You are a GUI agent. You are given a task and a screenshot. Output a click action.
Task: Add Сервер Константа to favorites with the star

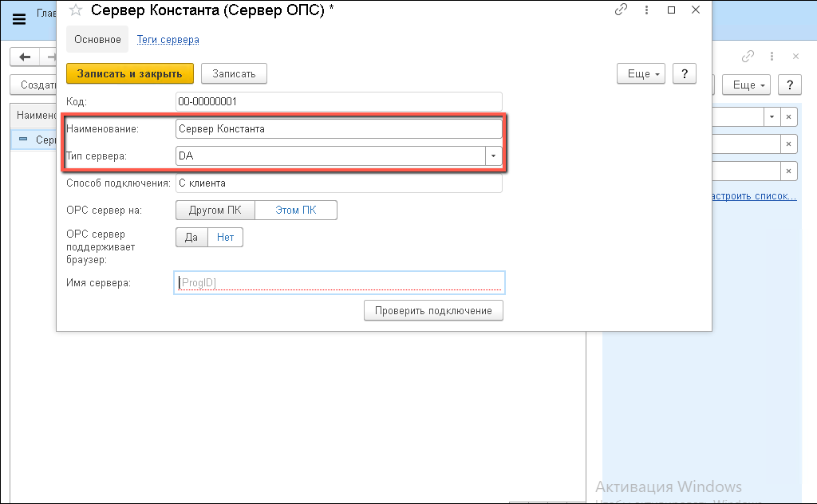76,10
